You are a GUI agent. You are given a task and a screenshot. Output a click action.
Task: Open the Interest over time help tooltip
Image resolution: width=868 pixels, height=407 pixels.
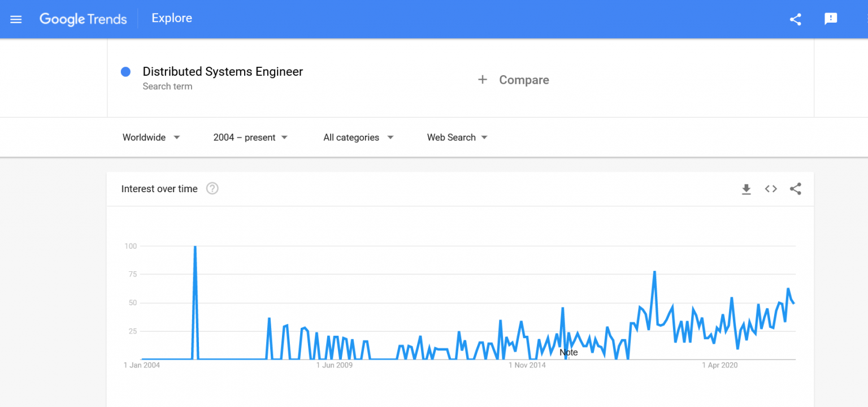(212, 188)
